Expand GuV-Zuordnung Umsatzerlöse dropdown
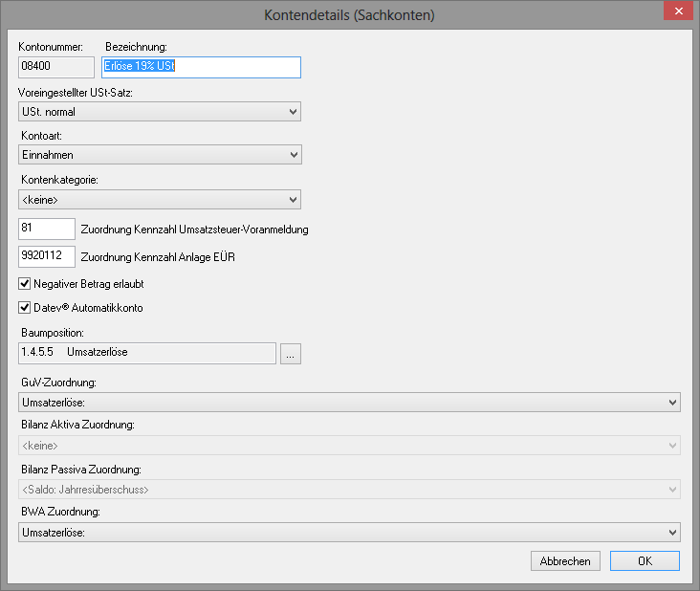Screen dimensions: 700x591 (x=349, y=403)
